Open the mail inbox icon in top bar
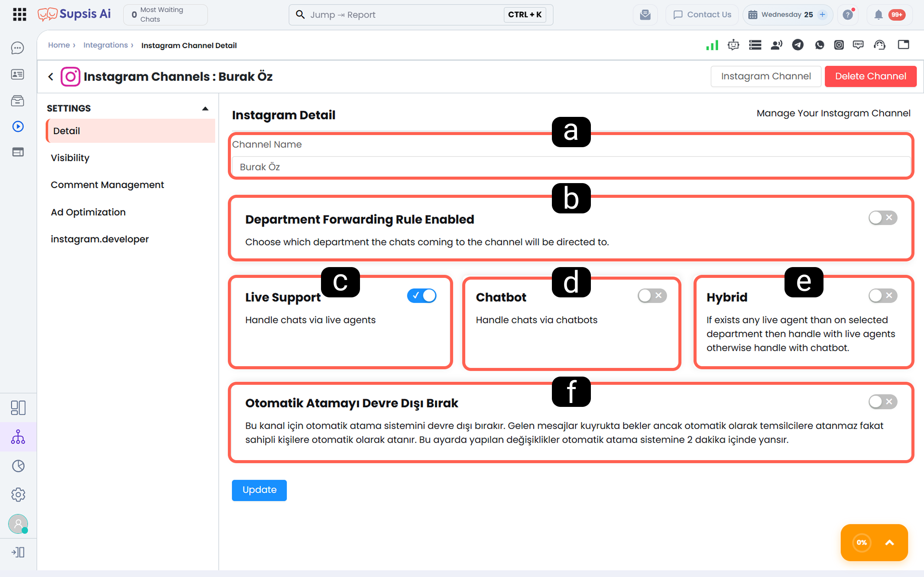This screenshot has width=924, height=577. [645, 15]
